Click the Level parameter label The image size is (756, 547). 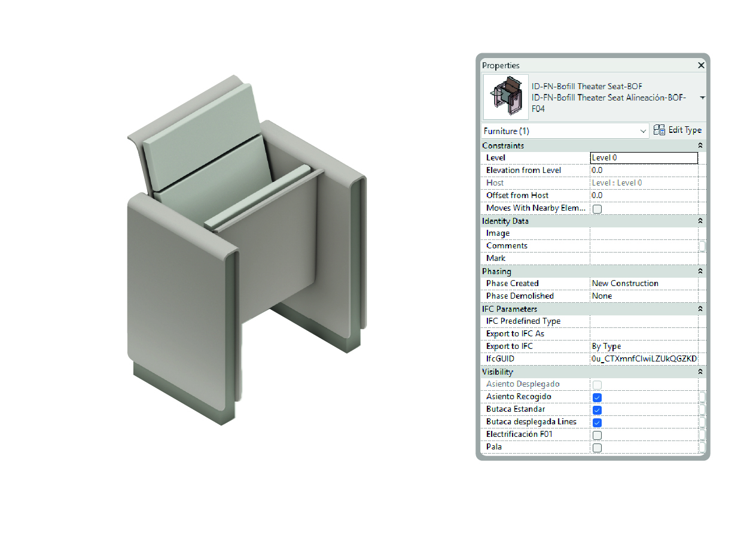point(496,158)
